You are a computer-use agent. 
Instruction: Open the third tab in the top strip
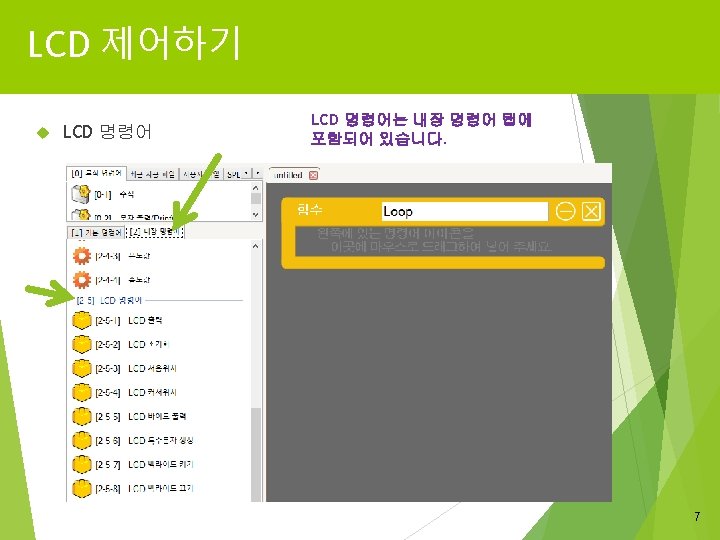[x=201, y=174]
